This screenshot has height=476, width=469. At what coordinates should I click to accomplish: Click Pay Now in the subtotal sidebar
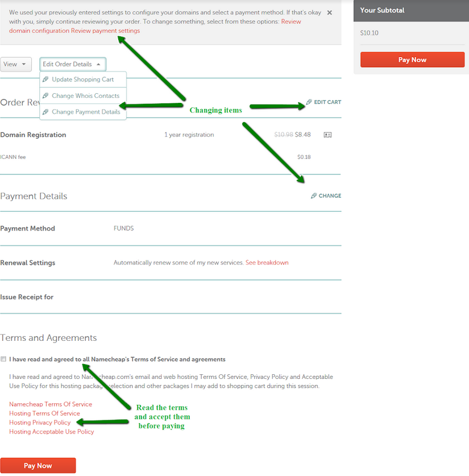[x=412, y=60]
